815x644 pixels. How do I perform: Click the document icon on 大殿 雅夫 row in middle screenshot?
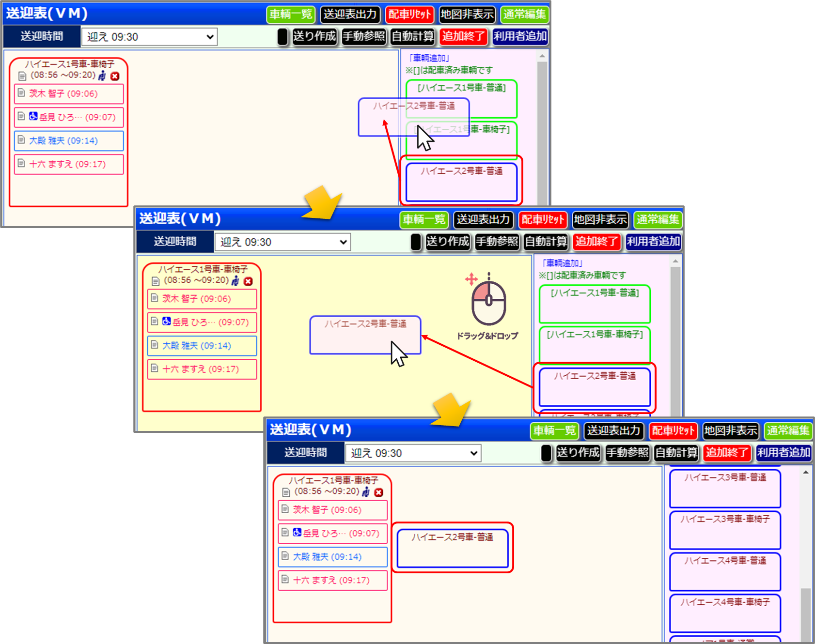(155, 344)
